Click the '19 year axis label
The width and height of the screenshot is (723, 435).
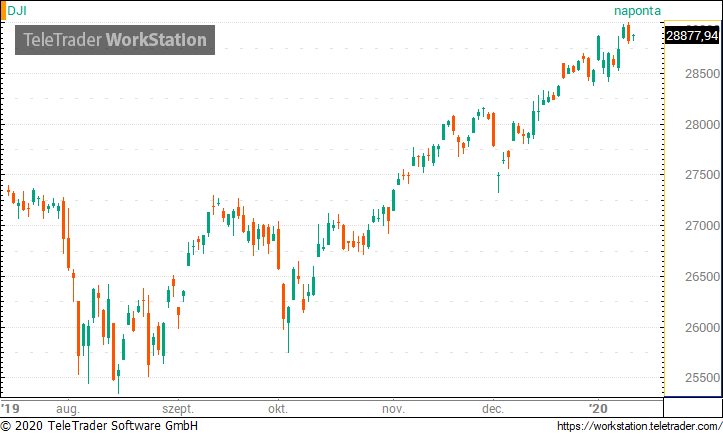(10, 409)
